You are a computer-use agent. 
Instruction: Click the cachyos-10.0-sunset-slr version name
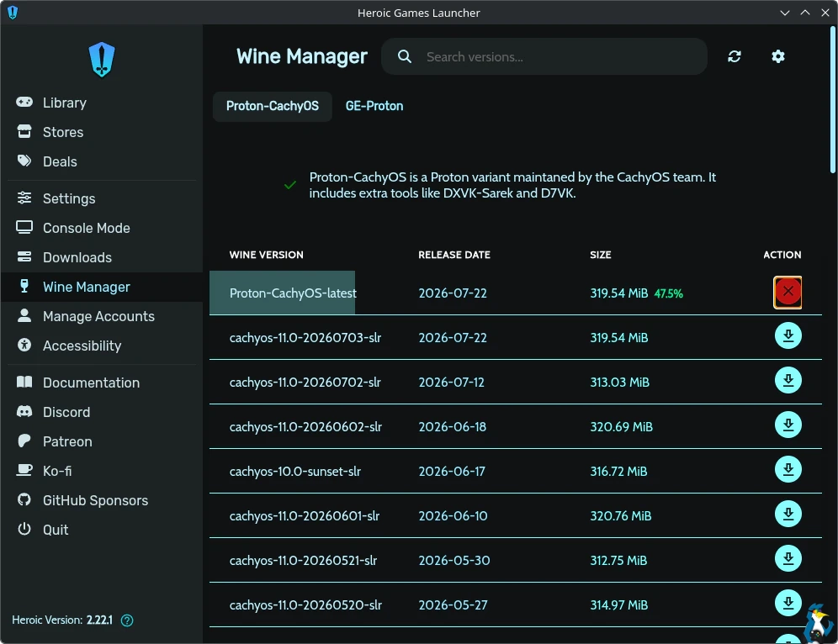point(295,472)
